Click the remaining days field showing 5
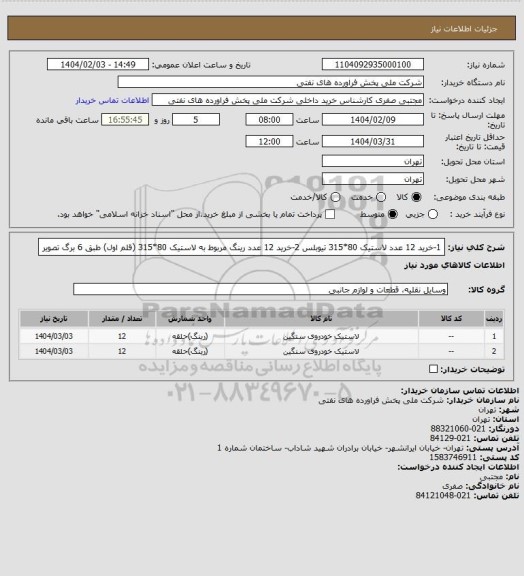524x576 pixels. (196, 120)
